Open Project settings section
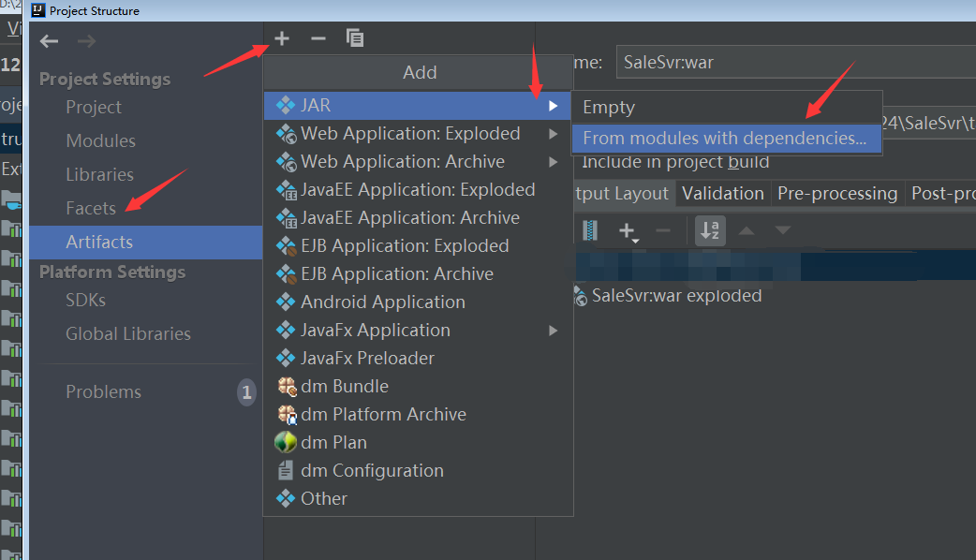Screen dimensions: 976x560 click(x=94, y=107)
